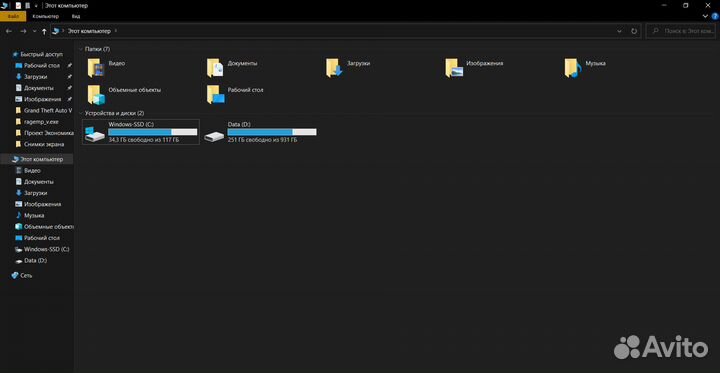Open the Видео folder in the Папки group

tap(107, 68)
